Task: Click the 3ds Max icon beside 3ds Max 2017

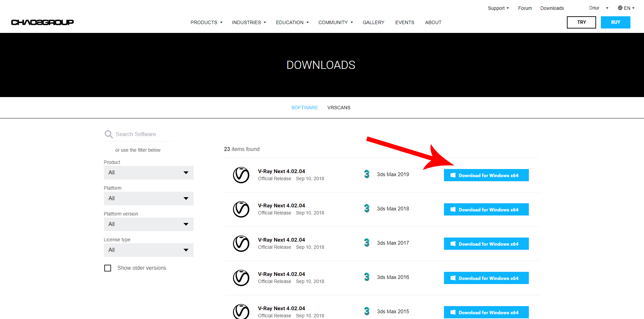Action: pos(367,243)
